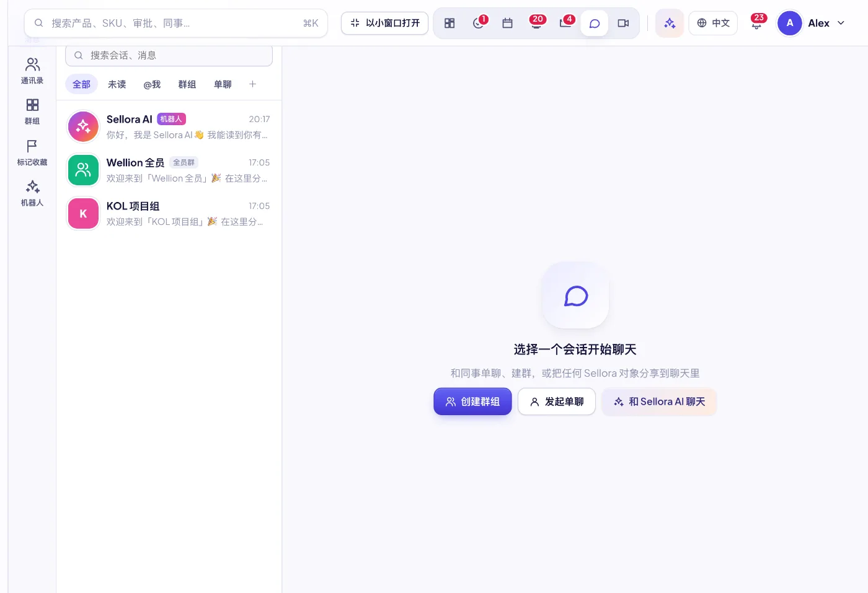Click the Alex user avatar
868x593 pixels.
[790, 23]
